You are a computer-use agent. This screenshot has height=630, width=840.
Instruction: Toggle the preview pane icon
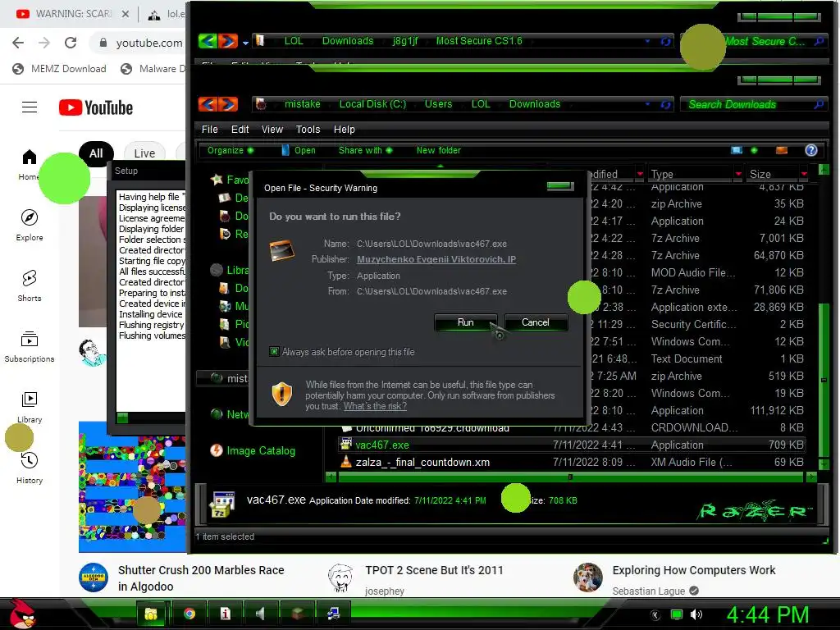(782, 151)
